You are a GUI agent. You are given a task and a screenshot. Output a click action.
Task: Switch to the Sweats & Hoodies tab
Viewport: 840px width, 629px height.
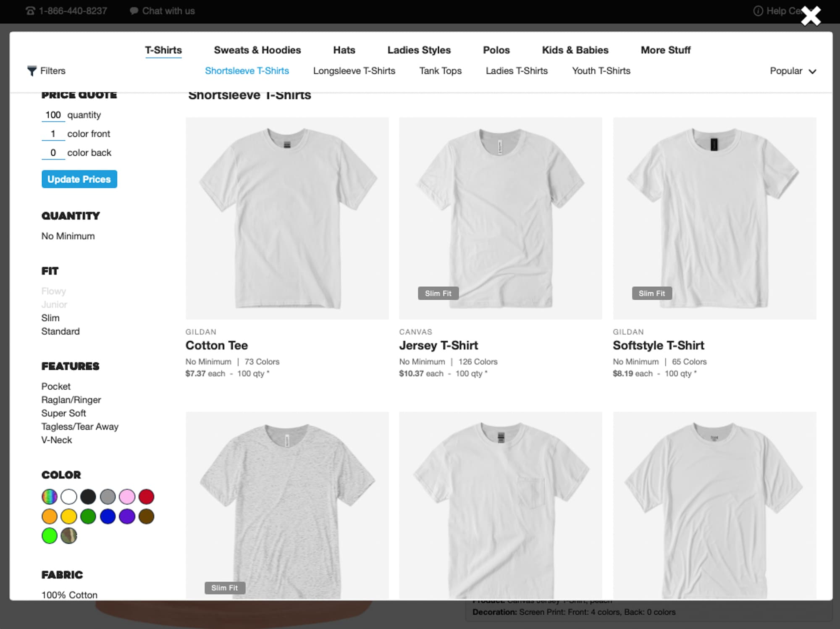257,50
